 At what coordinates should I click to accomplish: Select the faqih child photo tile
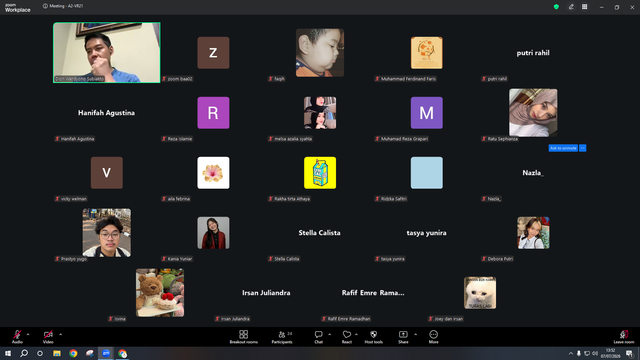point(320,53)
